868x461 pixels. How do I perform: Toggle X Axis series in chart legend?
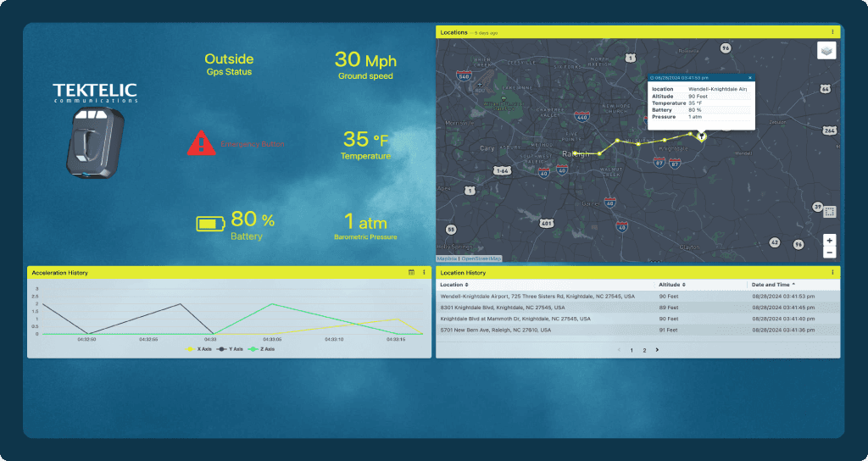198,349
